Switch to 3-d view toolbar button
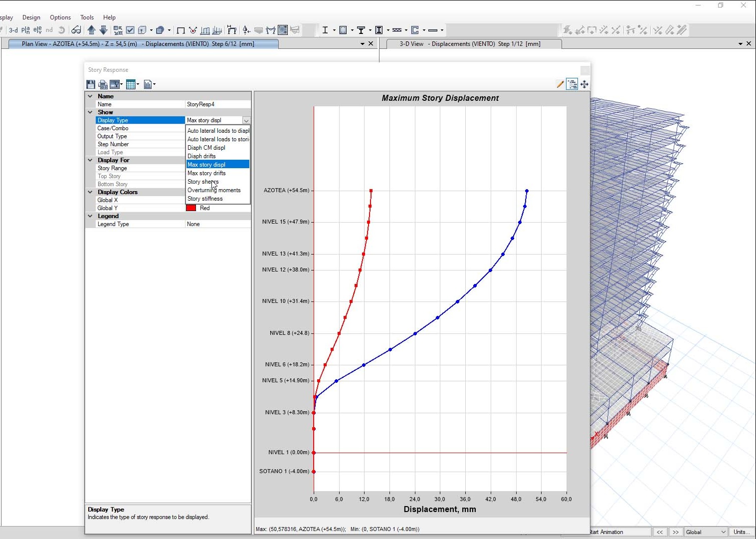756x539 pixels. (x=13, y=30)
